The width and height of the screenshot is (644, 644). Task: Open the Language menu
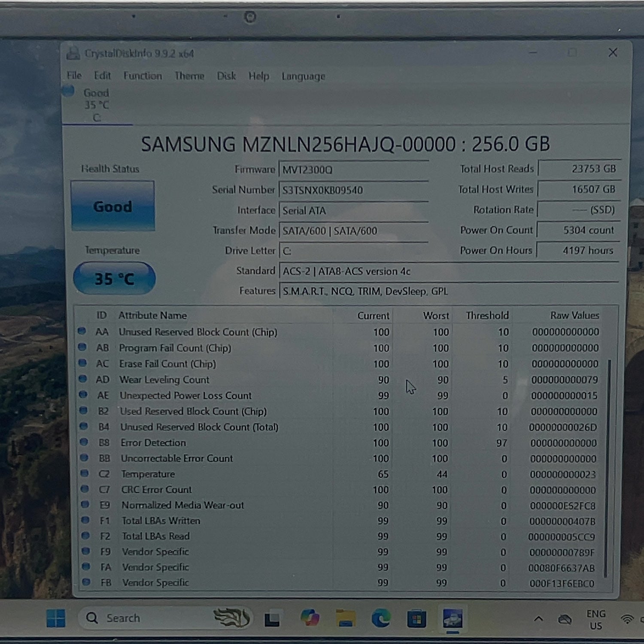click(303, 76)
